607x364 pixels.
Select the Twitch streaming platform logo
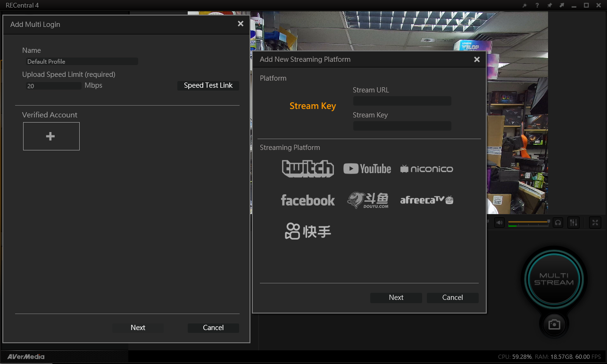pos(308,168)
